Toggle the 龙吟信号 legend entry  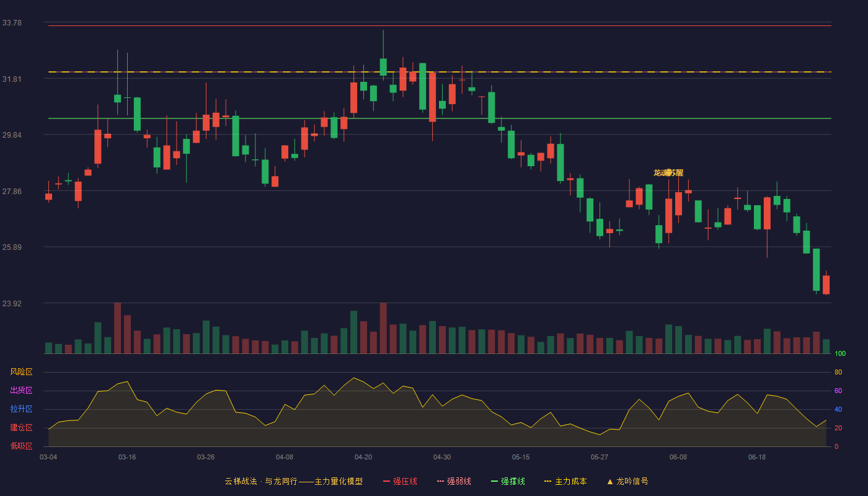coord(627,481)
